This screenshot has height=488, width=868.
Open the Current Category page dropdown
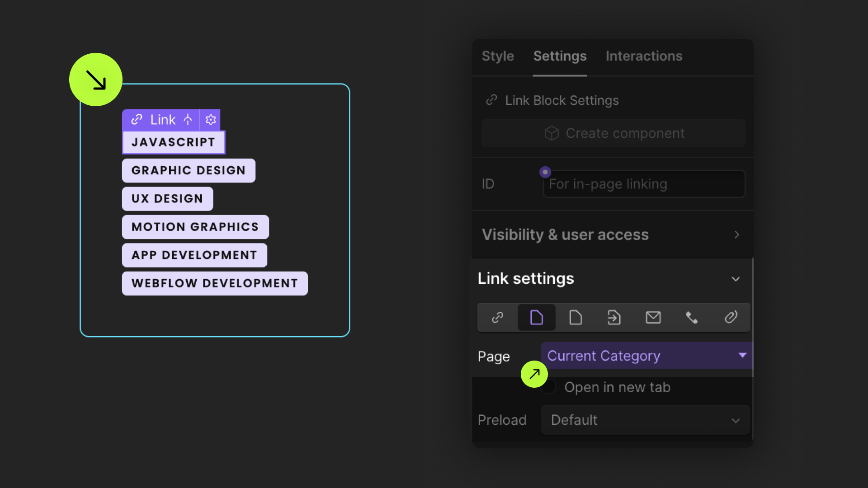(x=646, y=356)
